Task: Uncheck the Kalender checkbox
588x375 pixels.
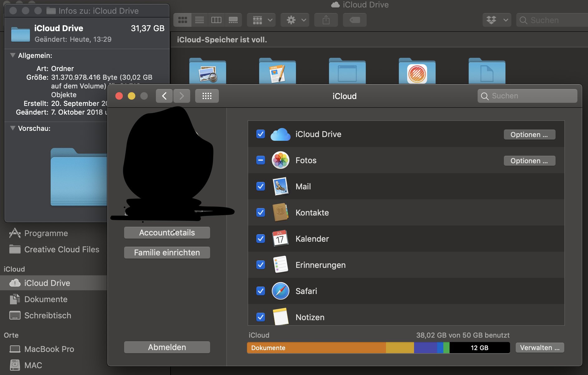Action: (261, 239)
